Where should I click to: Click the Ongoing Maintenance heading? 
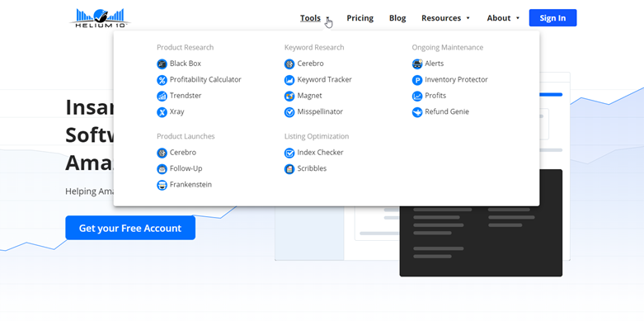click(x=448, y=47)
